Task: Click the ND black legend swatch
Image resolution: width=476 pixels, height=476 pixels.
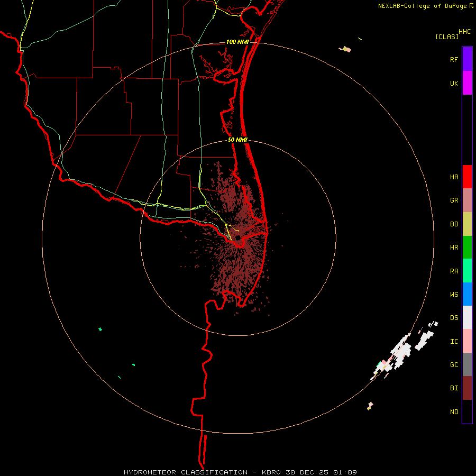Action: [x=467, y=411]
